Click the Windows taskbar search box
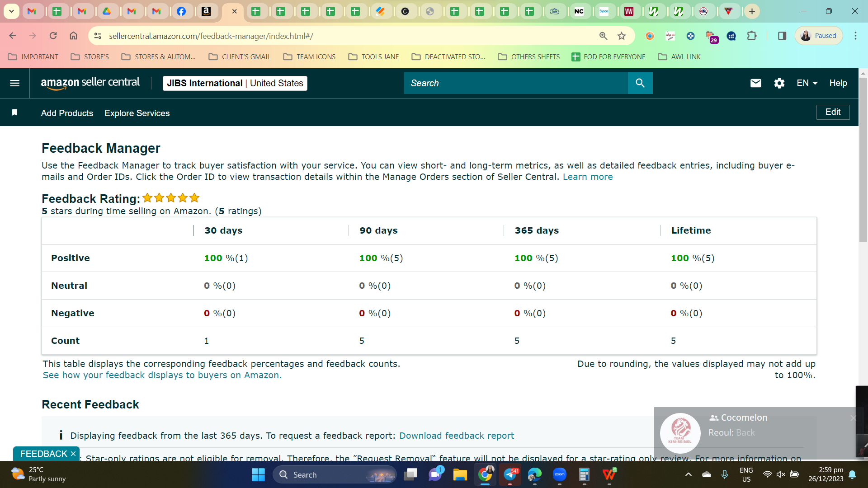The height and width of the screenshot is (488, 868). (x=335, y=474)
